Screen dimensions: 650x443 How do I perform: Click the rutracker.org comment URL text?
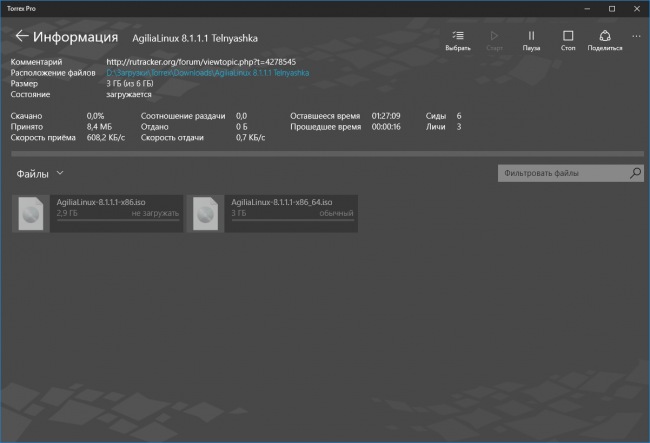pos(201,62)
